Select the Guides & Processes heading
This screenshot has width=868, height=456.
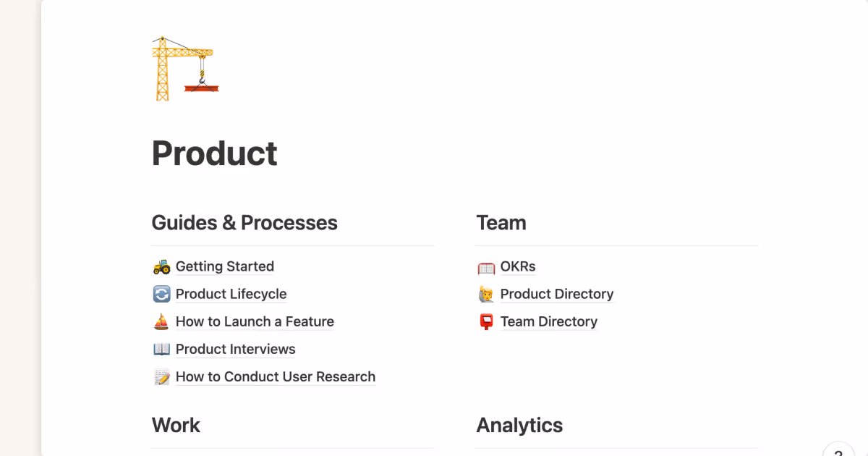pyautogui.click(x=244, y=222)
